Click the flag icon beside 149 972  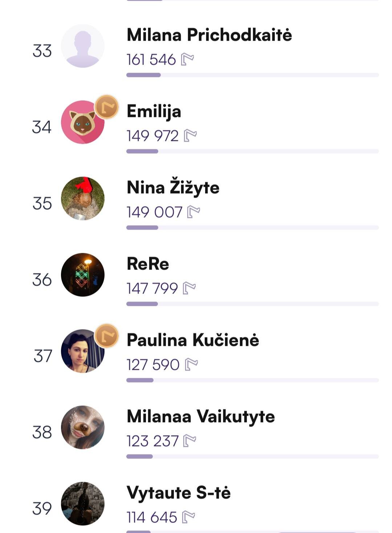pos(190,136)
